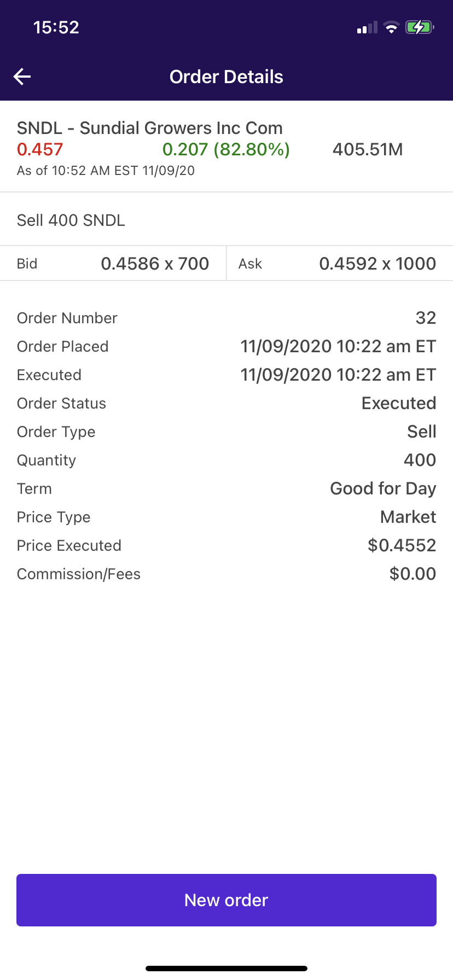The height and width of the screenshot is (980, 453).
Task: Tap the Price Executed $0.4552 value
Action: (x=402, y=545)
